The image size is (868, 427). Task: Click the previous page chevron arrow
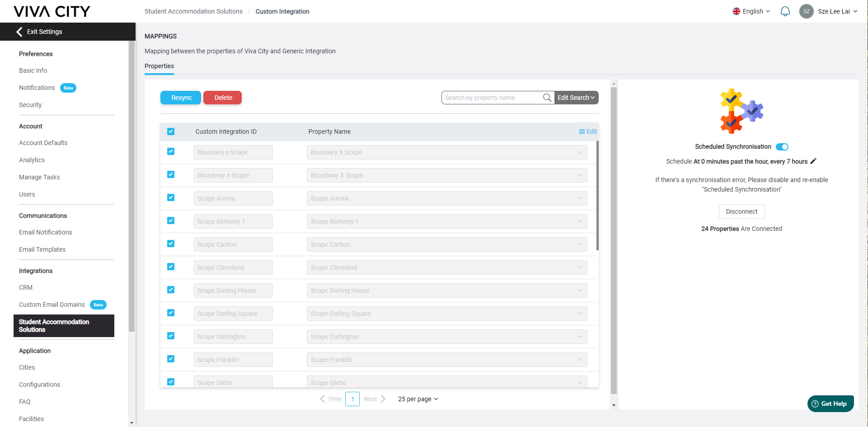323,399
